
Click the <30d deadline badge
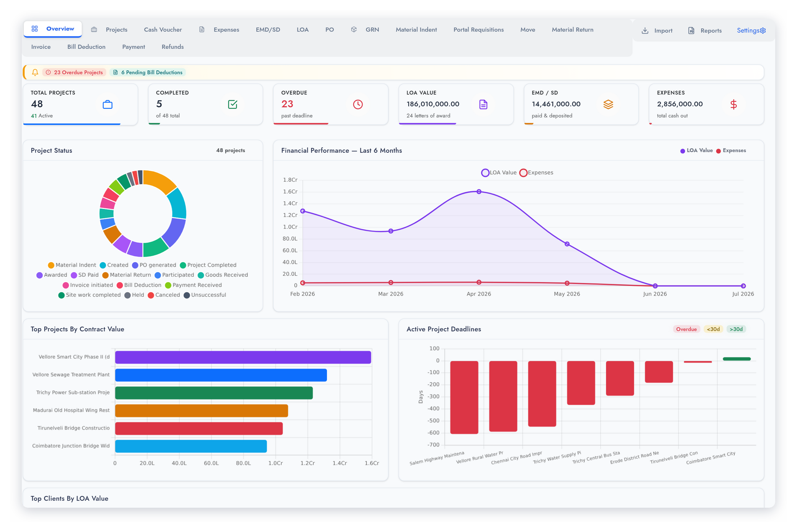click(713, 329)
